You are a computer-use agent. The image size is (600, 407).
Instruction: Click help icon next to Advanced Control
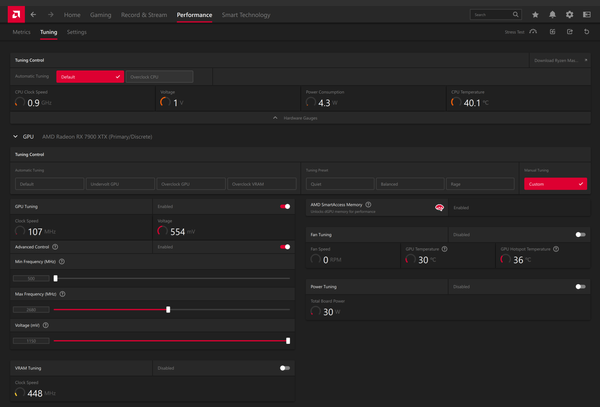(55, 246)
